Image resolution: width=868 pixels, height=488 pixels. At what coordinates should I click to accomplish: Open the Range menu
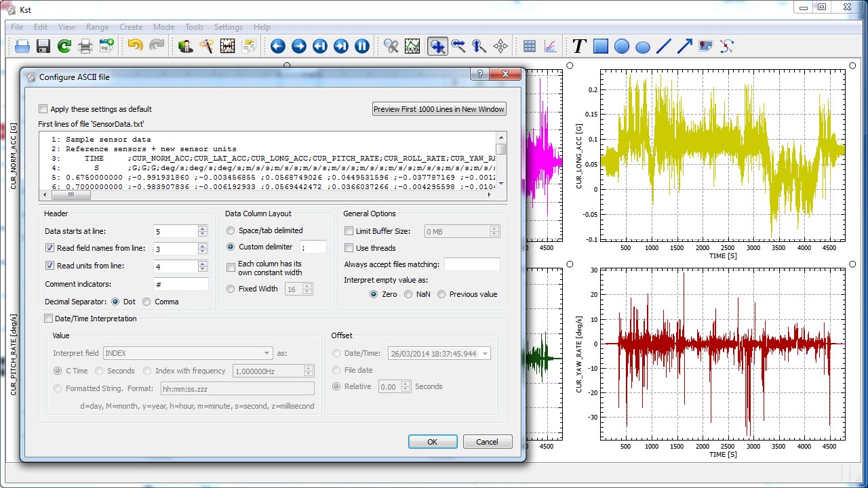coord(97,27)
